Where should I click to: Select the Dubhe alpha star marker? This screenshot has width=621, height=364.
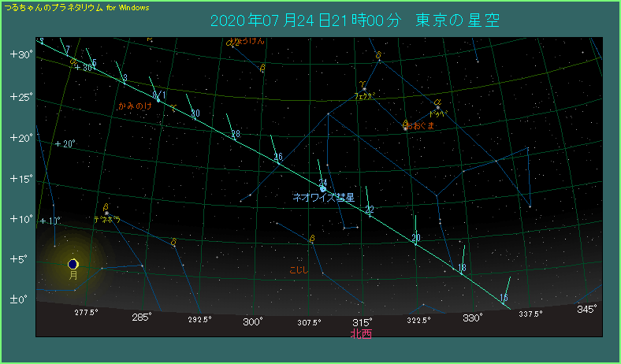pyautogui.click(x=438, y=107)
